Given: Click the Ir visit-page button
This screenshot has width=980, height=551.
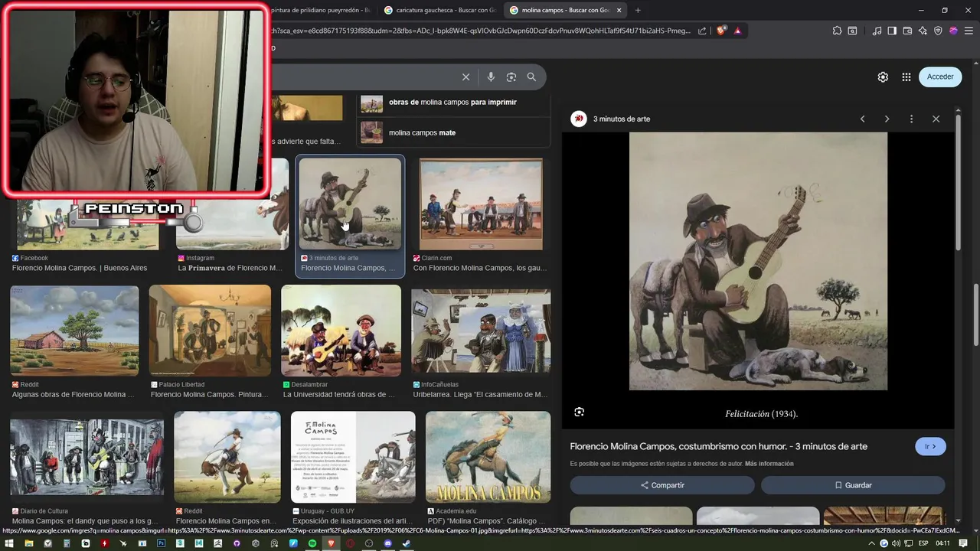Looking at the screenshot, I should [930, 446].
